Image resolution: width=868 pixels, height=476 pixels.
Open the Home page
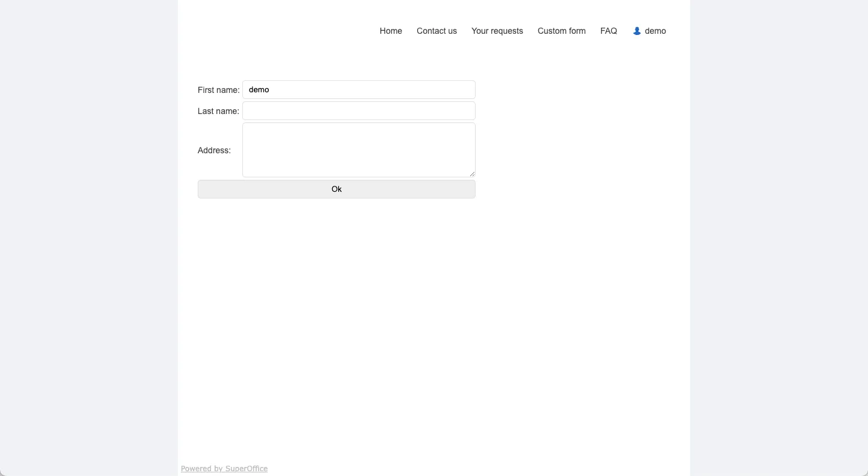(391, 31)
